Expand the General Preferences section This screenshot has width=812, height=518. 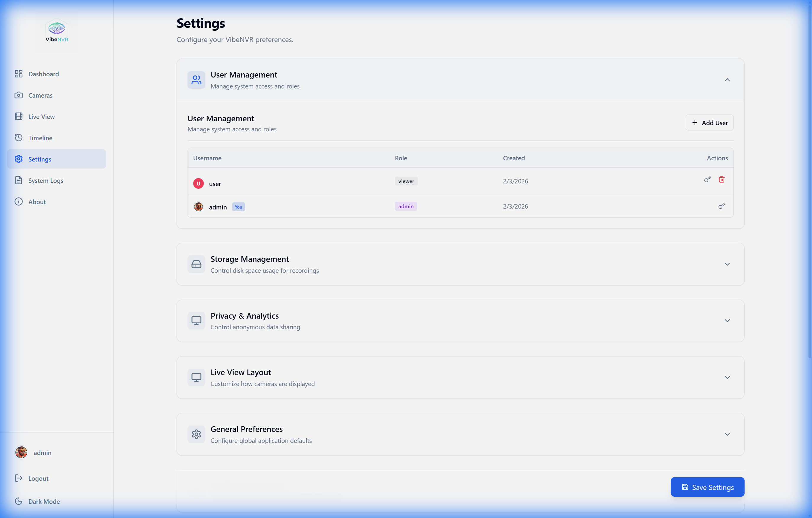pos(727,434)
